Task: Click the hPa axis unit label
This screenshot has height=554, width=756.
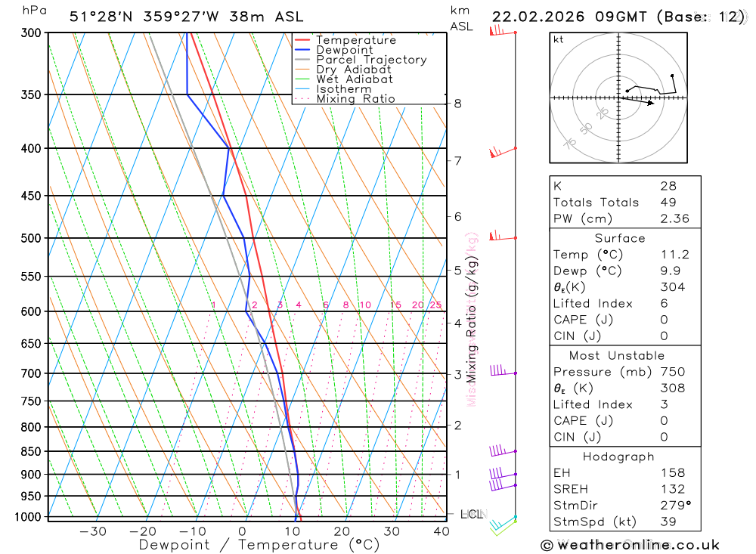Action: coord(34,10)
